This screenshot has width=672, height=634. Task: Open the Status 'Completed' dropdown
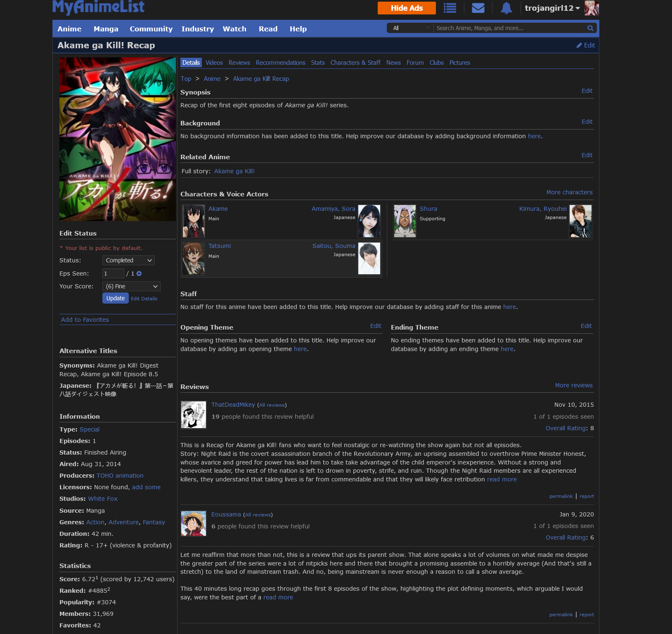128,260
